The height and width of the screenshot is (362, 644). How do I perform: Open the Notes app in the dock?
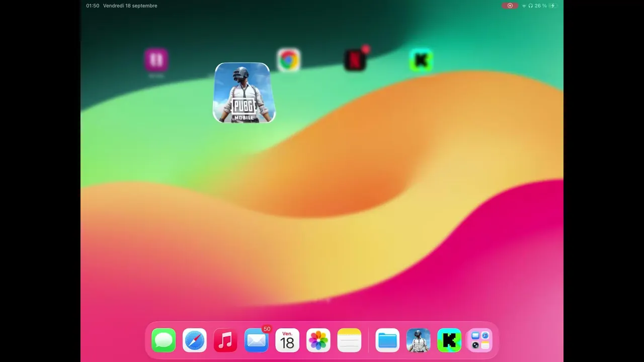point(349,340)
